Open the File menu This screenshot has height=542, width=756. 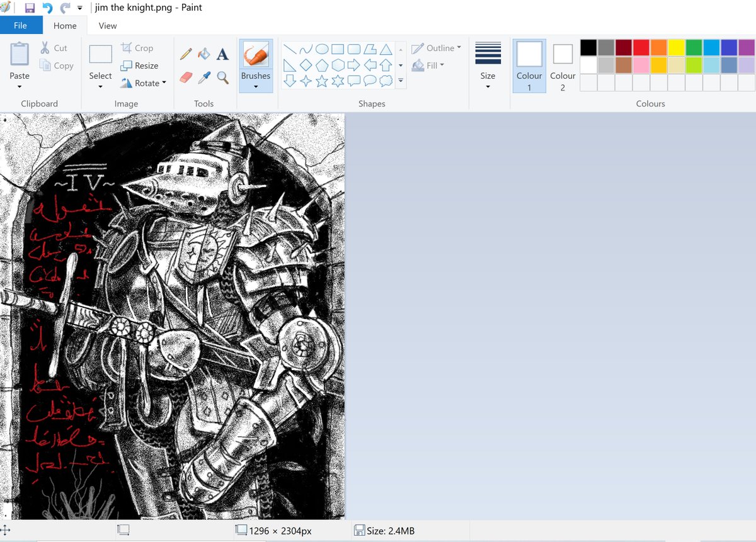point(21,25)
